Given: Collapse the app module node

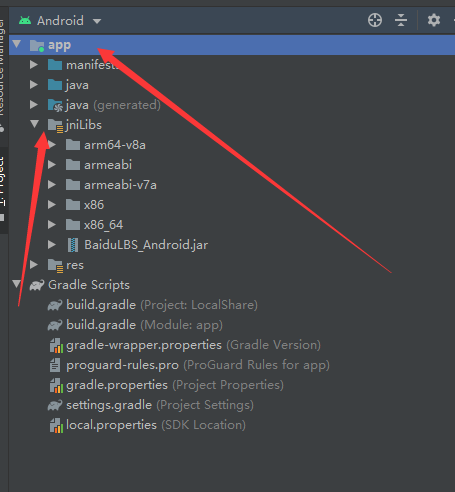Looking at the screenshot, I should [17, 44].
